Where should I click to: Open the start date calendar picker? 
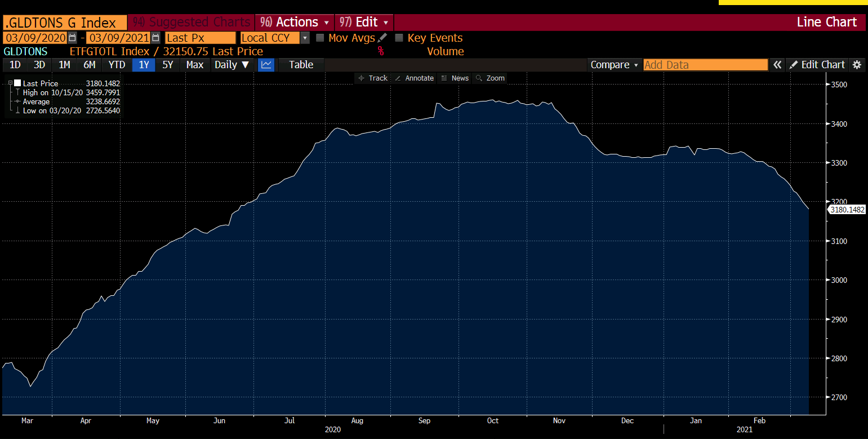(72, 38)
